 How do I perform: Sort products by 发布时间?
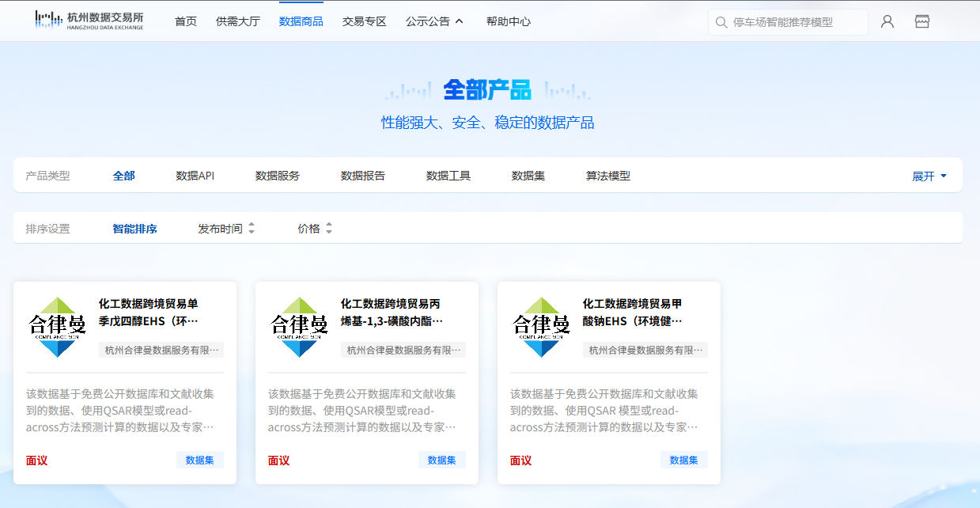click(226, 229)
